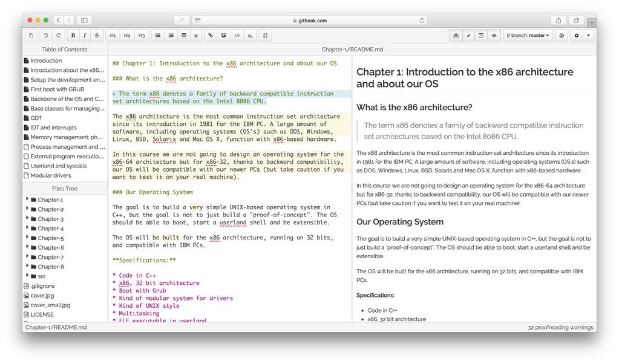Undo the last edit
Screen dimensions: 619x364
coord(46,36)
